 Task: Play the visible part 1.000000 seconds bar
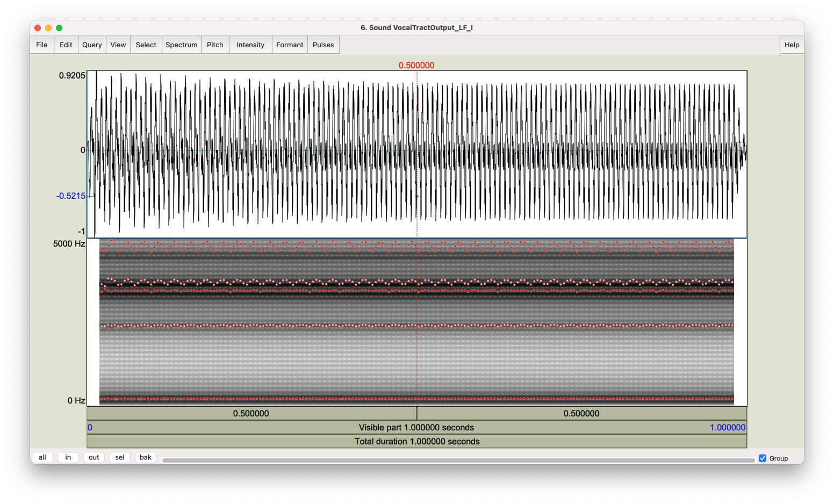pyautogui.click(x=416, y=428)
